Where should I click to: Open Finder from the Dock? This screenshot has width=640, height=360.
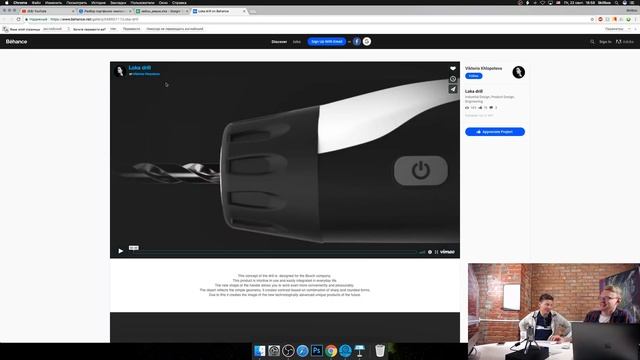click(x=260, y=351)
